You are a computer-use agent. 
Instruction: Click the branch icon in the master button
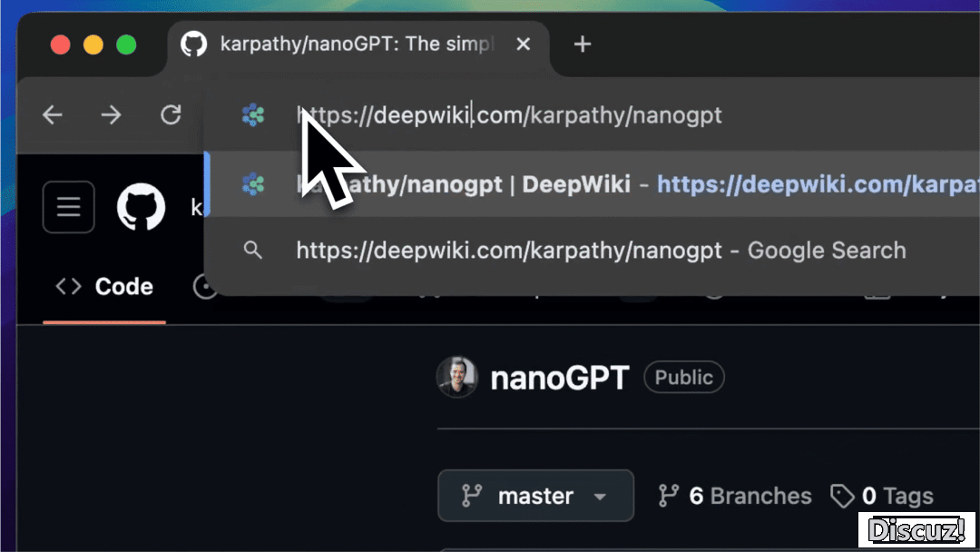(x=471, y=496)
